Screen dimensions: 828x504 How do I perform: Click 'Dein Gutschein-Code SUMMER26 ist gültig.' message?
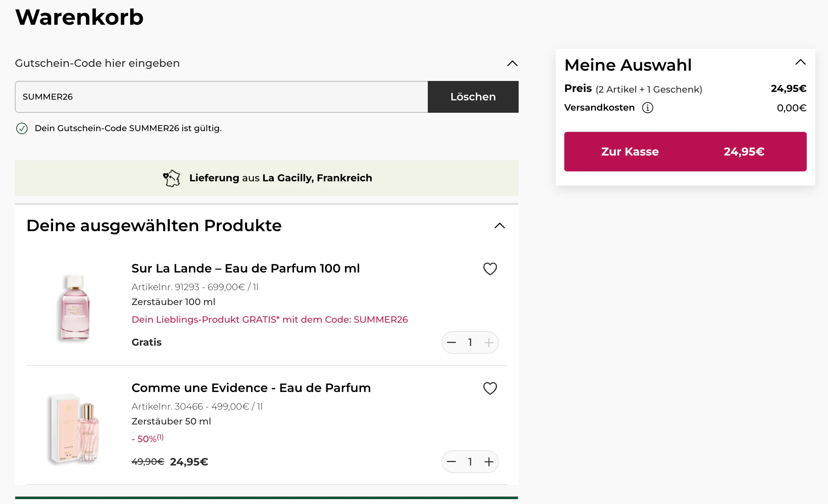[128, 128]
